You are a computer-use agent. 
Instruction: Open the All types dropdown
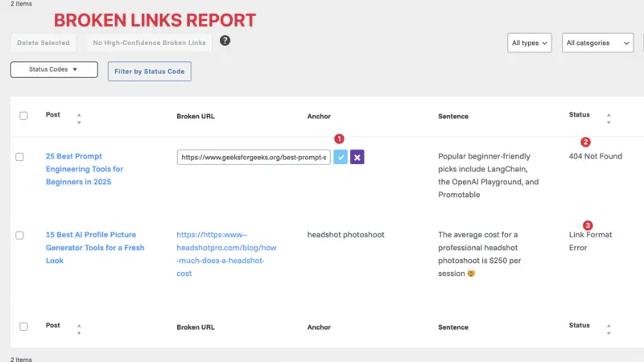pyautogui.click(x=530, y=43)
